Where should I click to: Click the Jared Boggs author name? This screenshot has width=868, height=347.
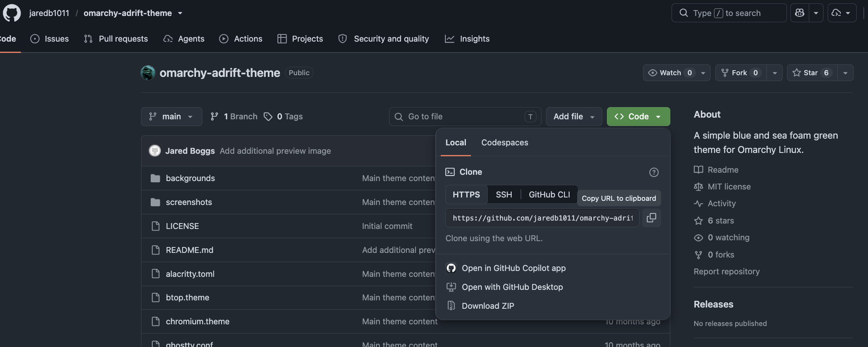point(190,151)
